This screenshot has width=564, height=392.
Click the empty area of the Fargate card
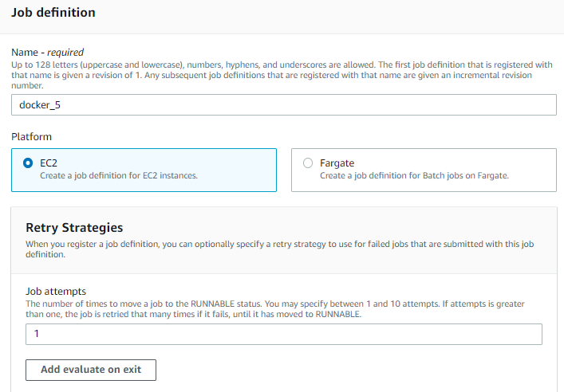pyautogui.click(x=532, y=170)
